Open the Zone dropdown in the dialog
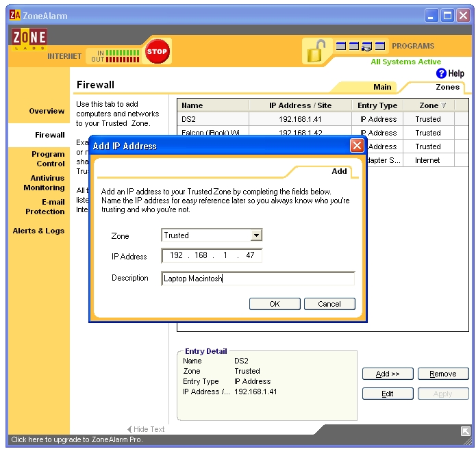This screenshot has height=449, width=476. [256, 235]
